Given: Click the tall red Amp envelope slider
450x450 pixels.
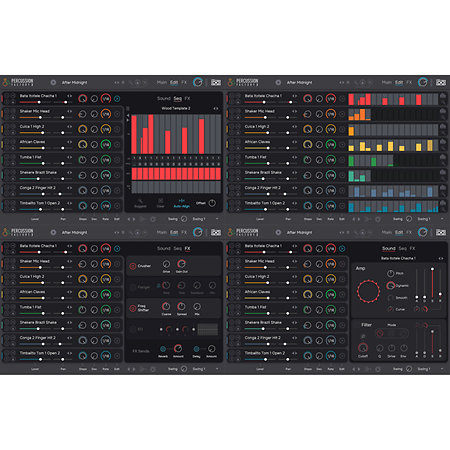Looking at the screenshot, I should (432, 283).
